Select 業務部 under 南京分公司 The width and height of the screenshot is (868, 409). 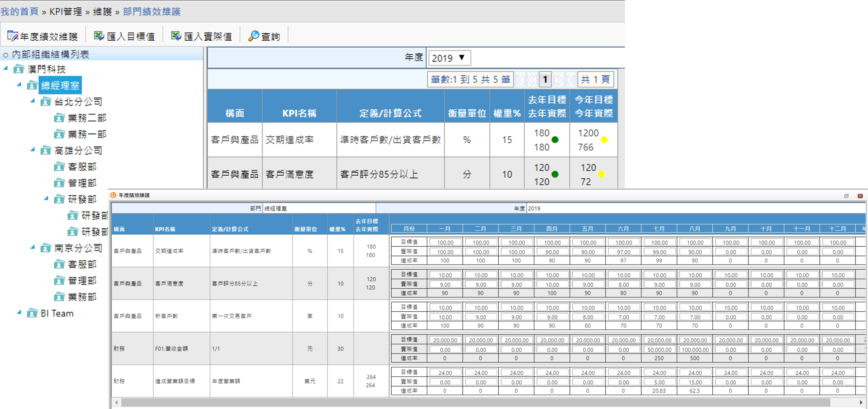click(x=82, y=297)
